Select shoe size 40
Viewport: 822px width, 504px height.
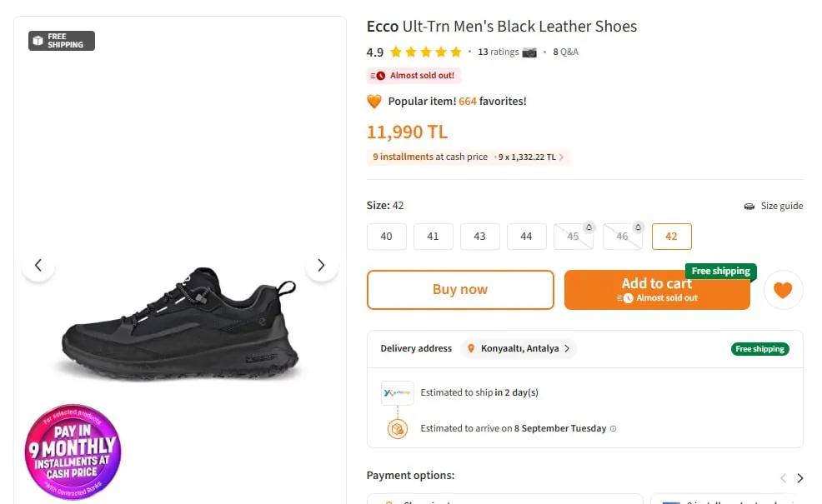click(386, 237)
